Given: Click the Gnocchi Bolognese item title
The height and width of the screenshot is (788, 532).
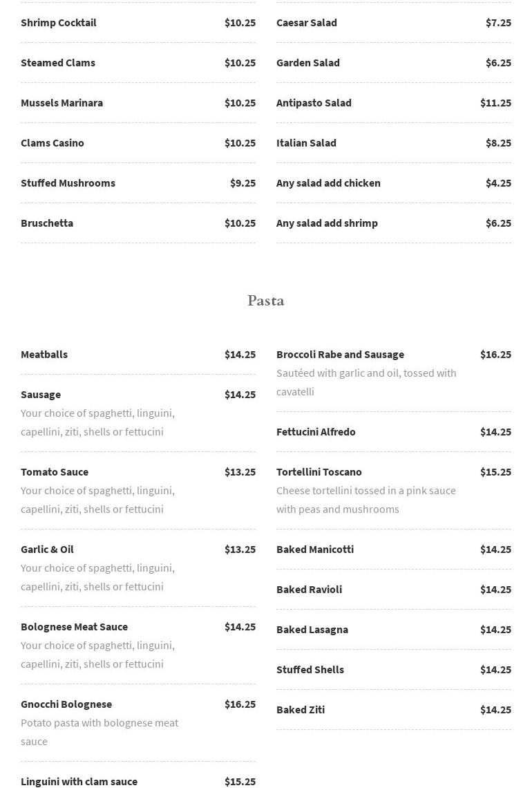Looking at the screenshot, I should point(66,704).
